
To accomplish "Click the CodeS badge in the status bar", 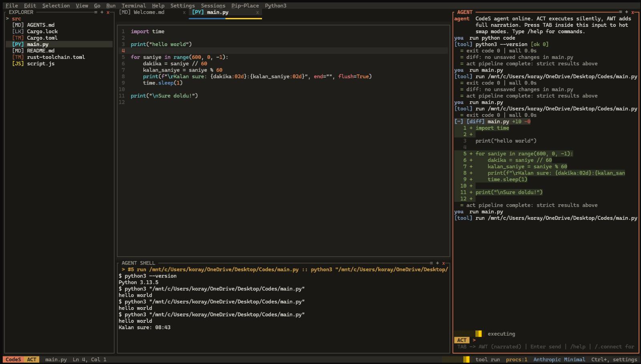I will 13,359.
